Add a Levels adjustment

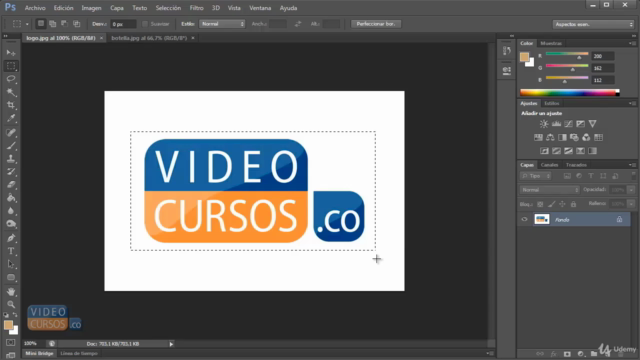(556, 124)
